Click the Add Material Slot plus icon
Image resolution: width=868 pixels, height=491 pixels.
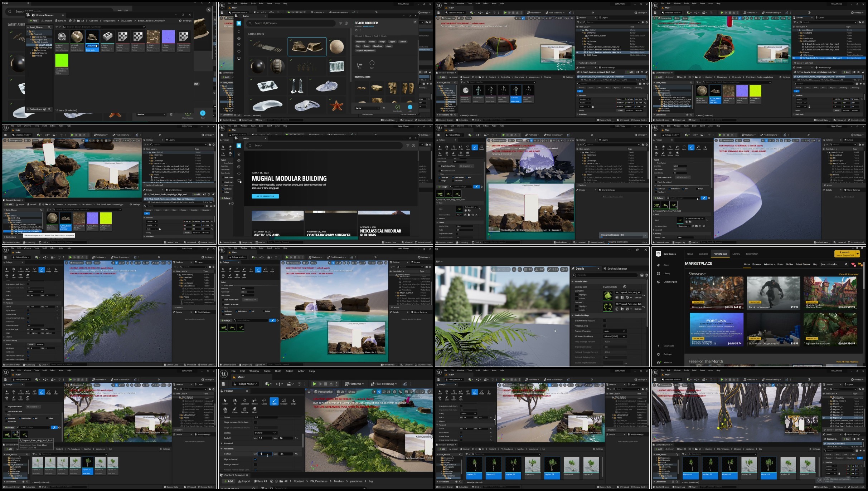click(625, 287)
